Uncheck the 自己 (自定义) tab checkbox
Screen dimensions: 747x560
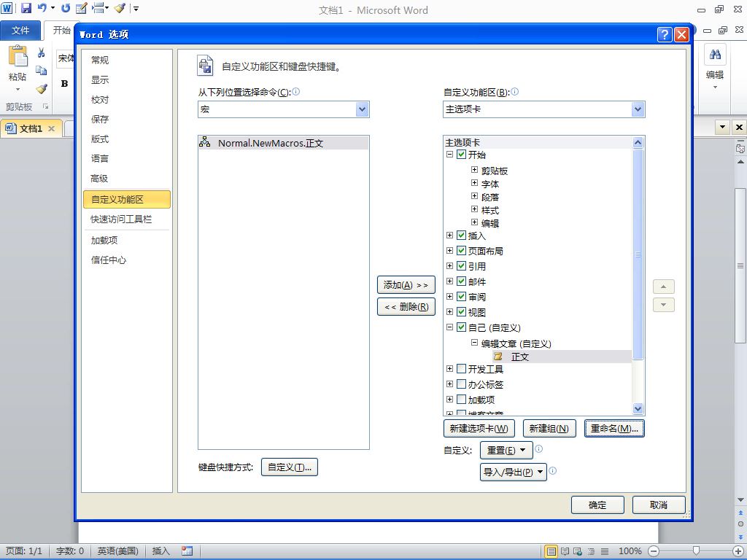[x=461, y=327]
